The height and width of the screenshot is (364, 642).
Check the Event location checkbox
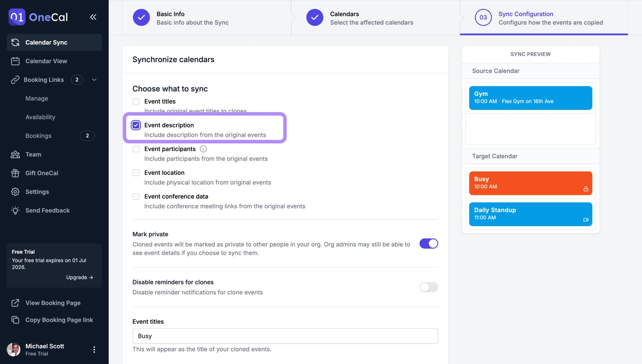pos(136,173)
